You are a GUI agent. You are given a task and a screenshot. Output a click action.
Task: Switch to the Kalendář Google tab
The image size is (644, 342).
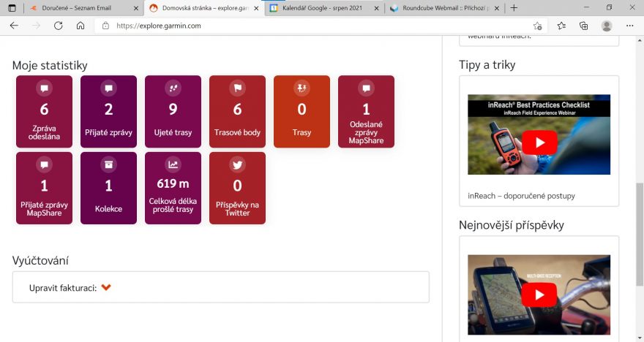click(318, 8)
